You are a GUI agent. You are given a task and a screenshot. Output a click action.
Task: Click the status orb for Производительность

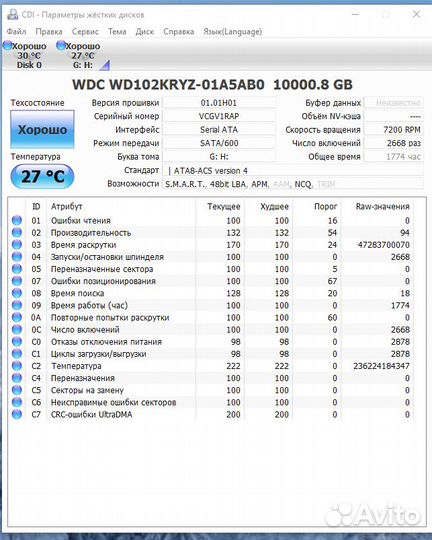point(17,232)
